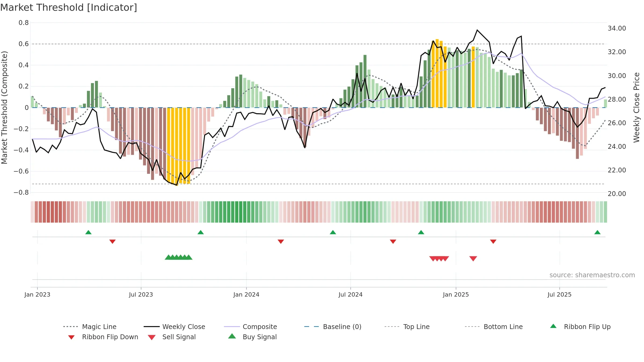Toggle Magic Line legend entry

click(x=90, y=327)
